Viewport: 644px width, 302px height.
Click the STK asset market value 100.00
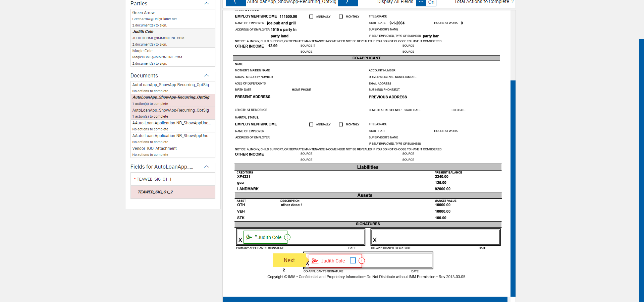[x=441, y=218]
